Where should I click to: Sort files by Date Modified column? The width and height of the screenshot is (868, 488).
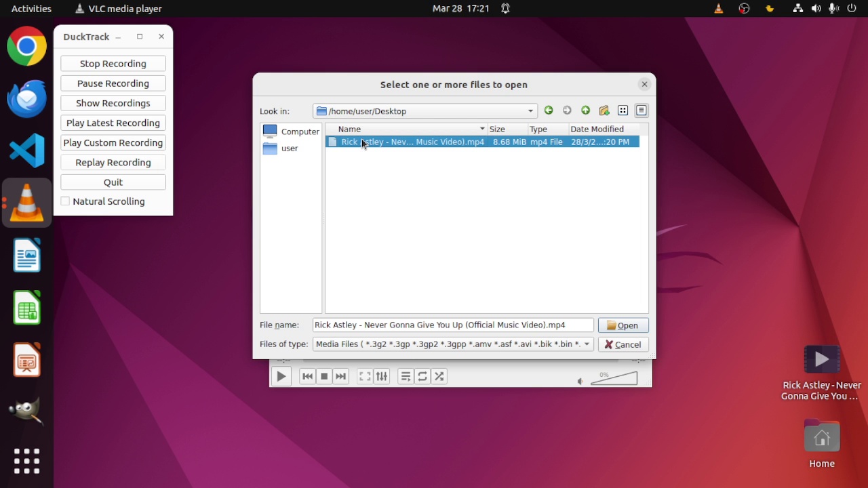(604, 129)
